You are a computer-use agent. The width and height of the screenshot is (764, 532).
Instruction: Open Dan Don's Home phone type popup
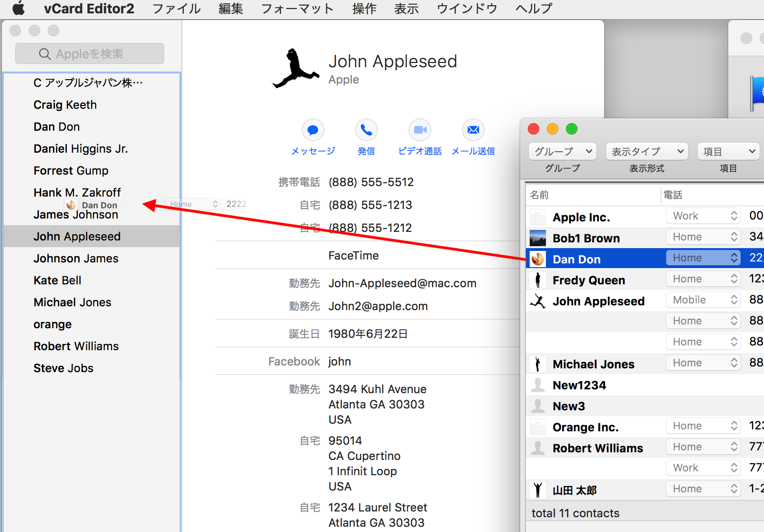tap(703, 258)
